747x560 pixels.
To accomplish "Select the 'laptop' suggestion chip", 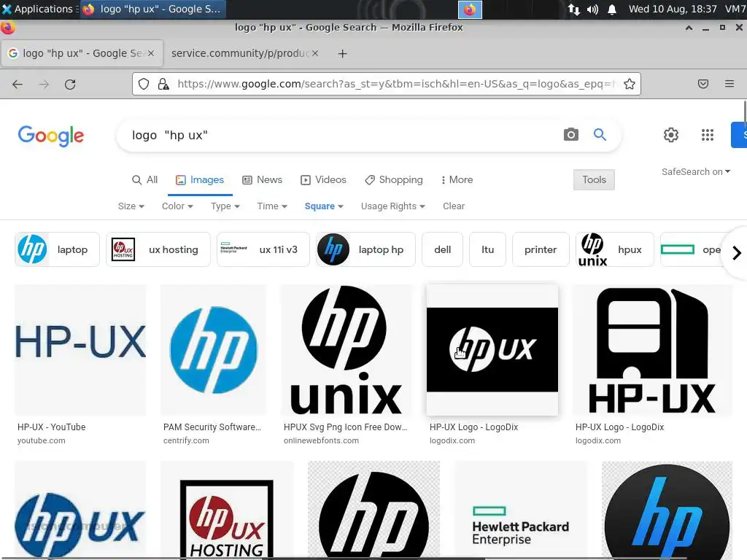I will 57,249.
